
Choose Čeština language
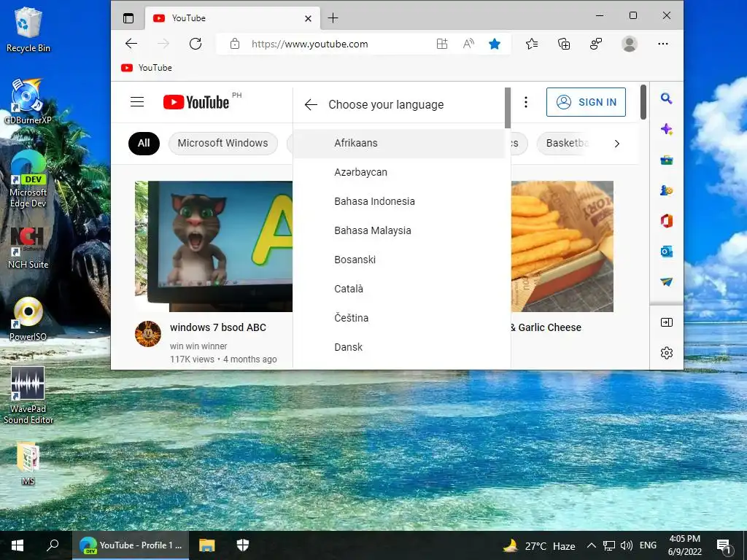pos(399,318)
